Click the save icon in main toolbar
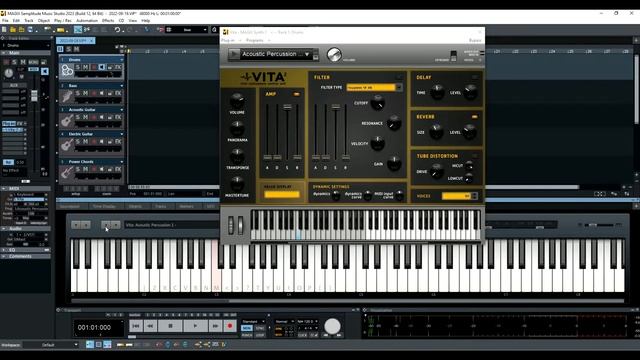 click(30, 29)
